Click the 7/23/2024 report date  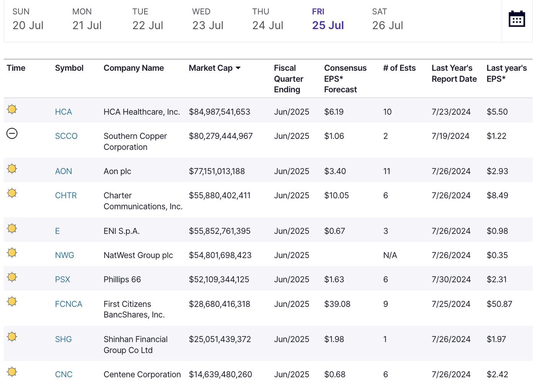[451, 112]
